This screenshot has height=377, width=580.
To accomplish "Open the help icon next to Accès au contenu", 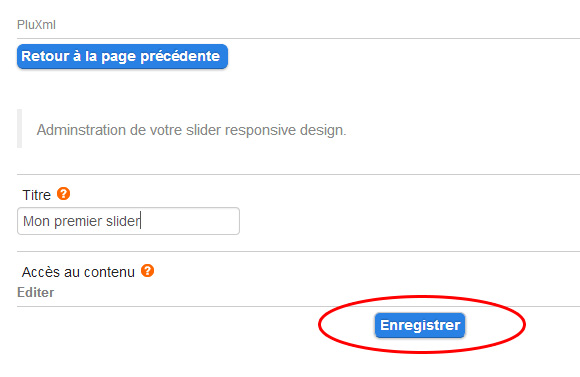I will [147, 271].
